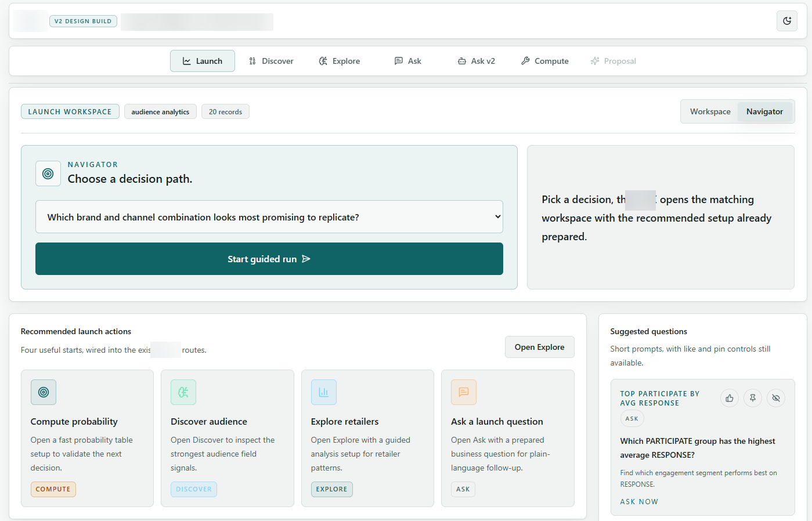The width and height of the screenshot is (812, 521).
Task: Switch view to Workspace
Action: pos(710,111)
